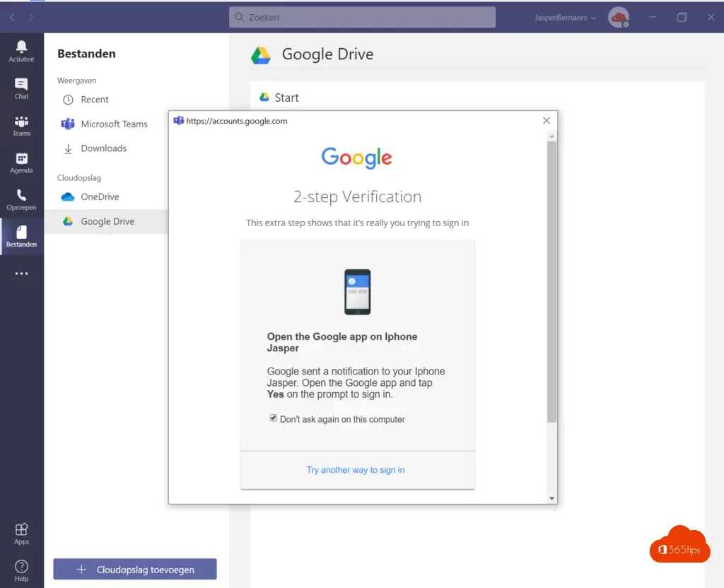Click the Downloads arrow icon
Viewport: 724px width, 588px height.
(69, 148)
